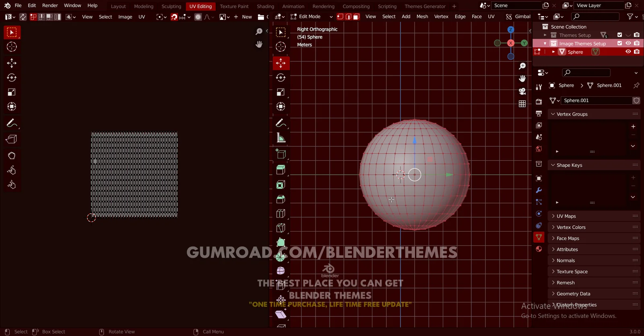Screen dimensions: 644x336
Task: Click Sphere.001 mesh name field
Action: (x=596, y=100)
